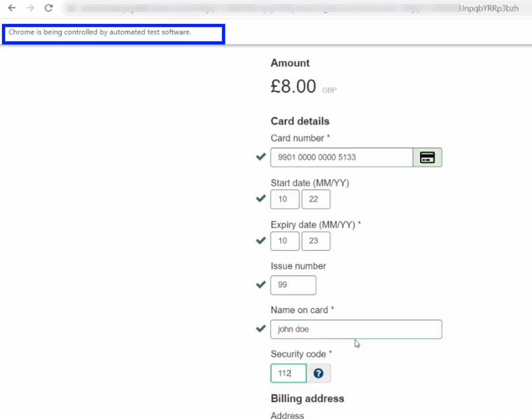Click the Security code field
The width and height of the screenshot is (532, 419).
coord(289,373)
